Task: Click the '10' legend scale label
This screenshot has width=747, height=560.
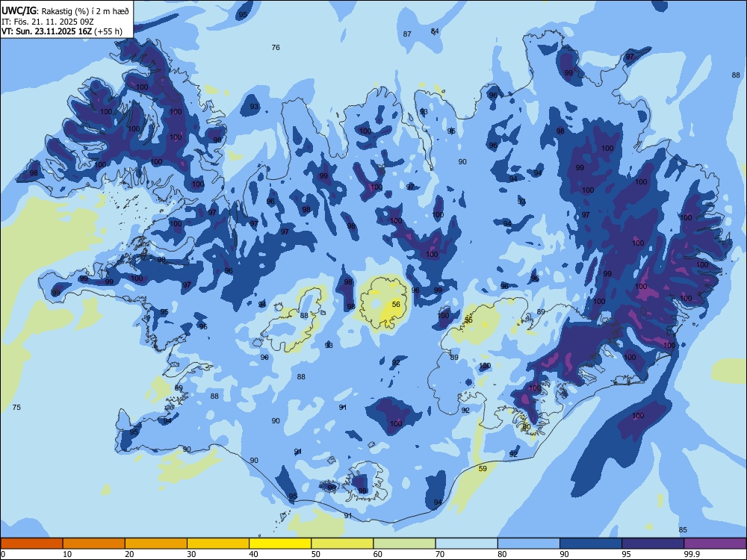Action: (67, 554)
